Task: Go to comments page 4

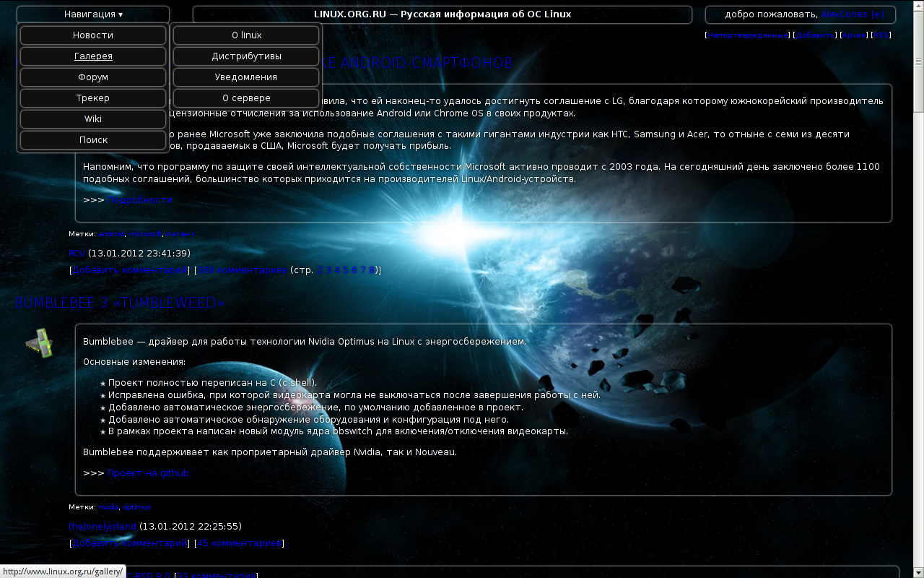Action: pyautogui.click(x=336, y=270)
